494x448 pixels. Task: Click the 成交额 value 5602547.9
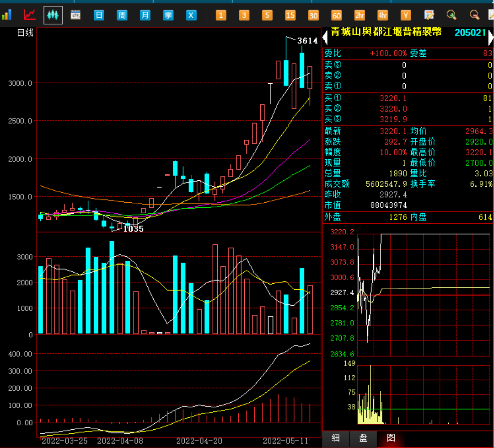click(386, 184)
